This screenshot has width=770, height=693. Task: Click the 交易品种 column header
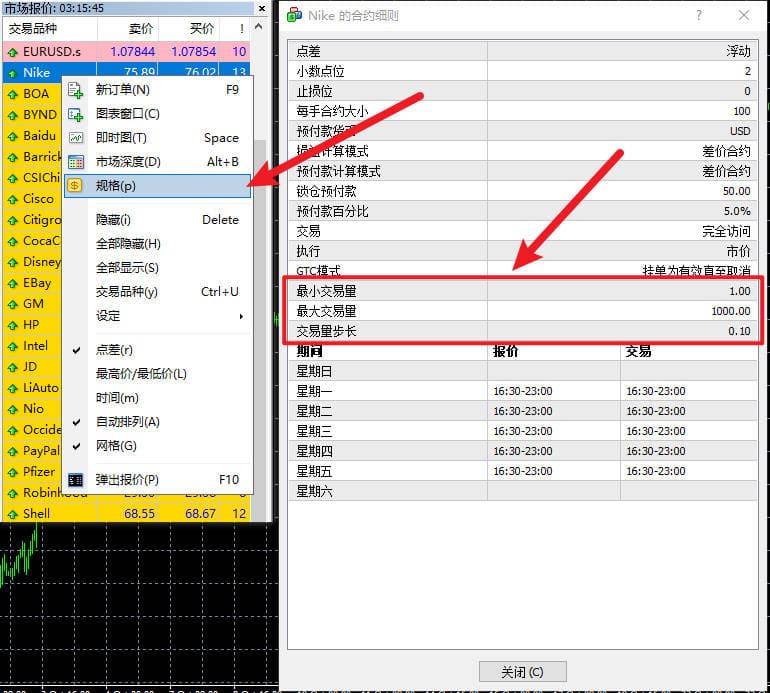pos(50,29)
